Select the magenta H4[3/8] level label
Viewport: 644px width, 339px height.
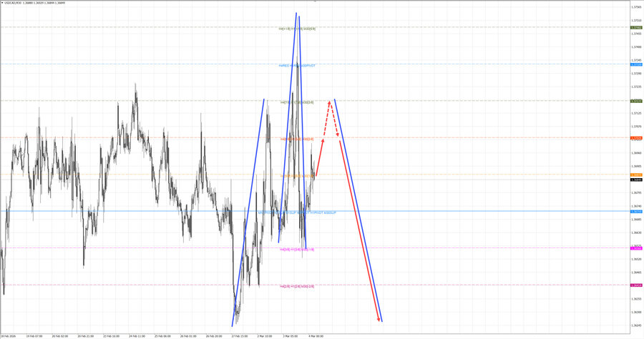pos(297,250)
